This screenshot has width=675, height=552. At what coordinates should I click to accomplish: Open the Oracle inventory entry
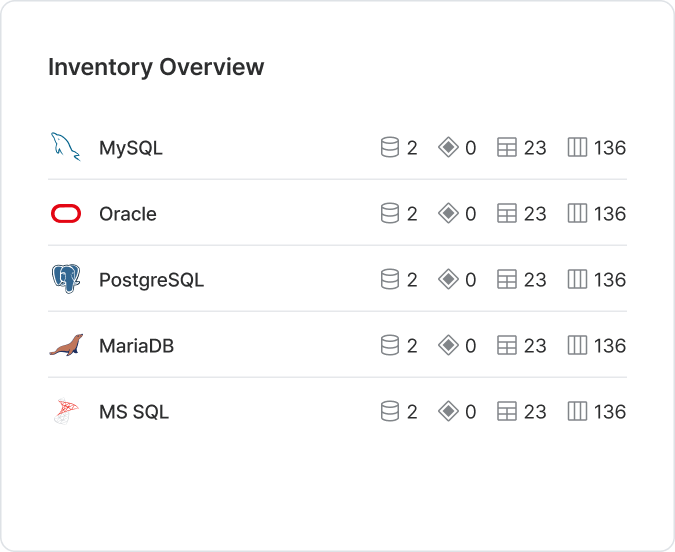(338, 214)
